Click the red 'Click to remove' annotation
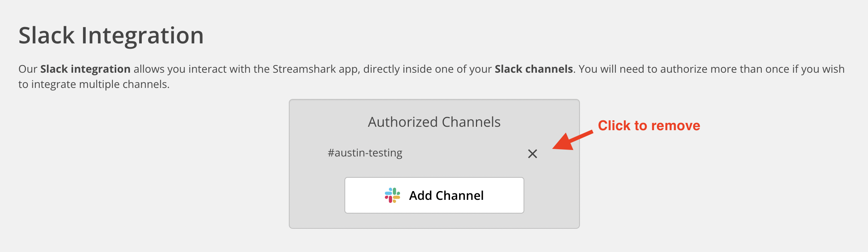The height and width of the screenshot is (252, 868). click(649, 126)
